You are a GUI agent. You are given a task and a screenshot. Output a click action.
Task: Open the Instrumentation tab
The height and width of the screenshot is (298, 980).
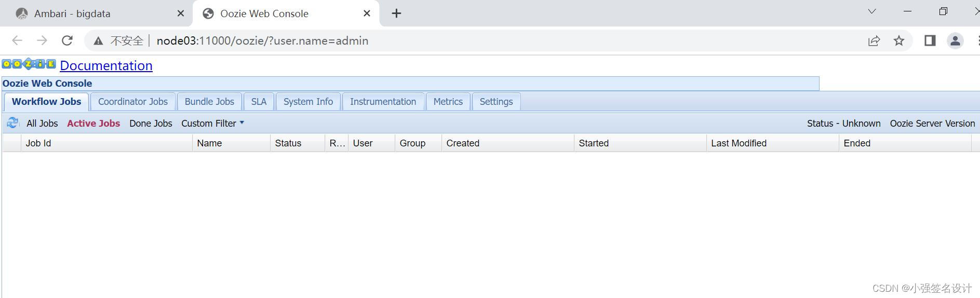click(x=383, y=102)
